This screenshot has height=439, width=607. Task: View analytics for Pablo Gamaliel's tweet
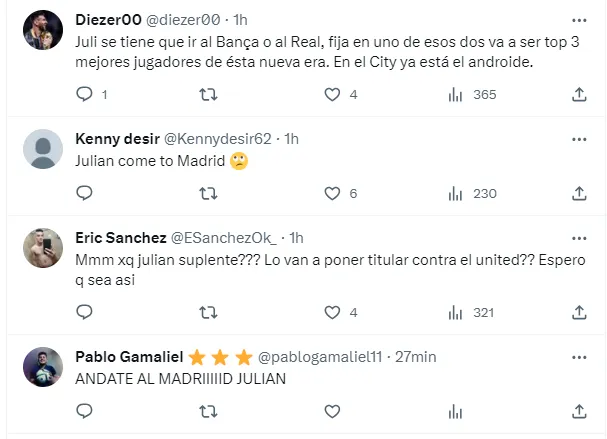pyautogui.click(x=456, y=410)
